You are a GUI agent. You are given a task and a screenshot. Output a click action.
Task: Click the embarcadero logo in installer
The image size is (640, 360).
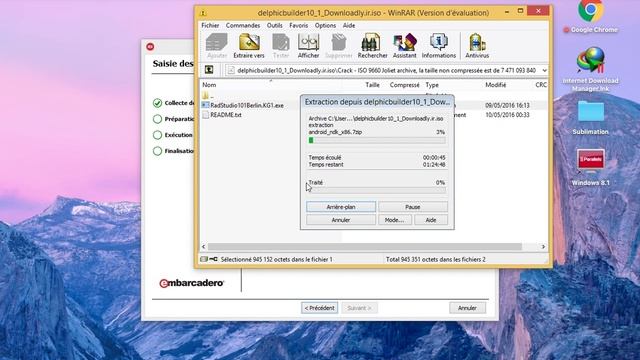coord(191,283)
